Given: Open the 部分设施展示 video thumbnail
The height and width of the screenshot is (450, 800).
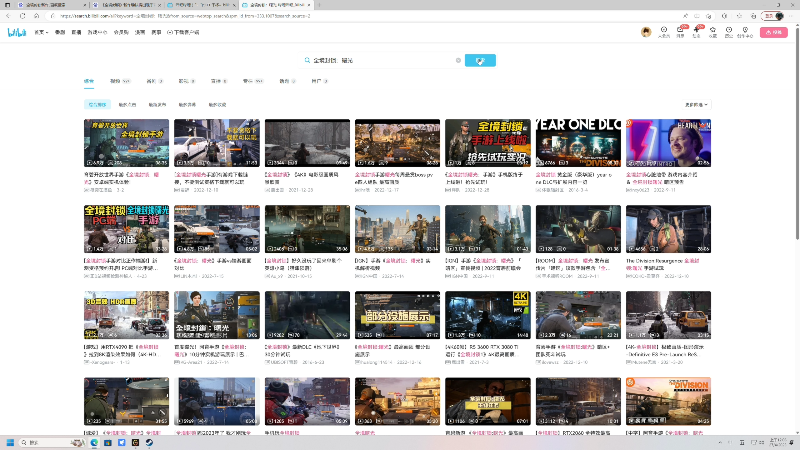Looking at the screenshot, I should [x=397, y=315].
